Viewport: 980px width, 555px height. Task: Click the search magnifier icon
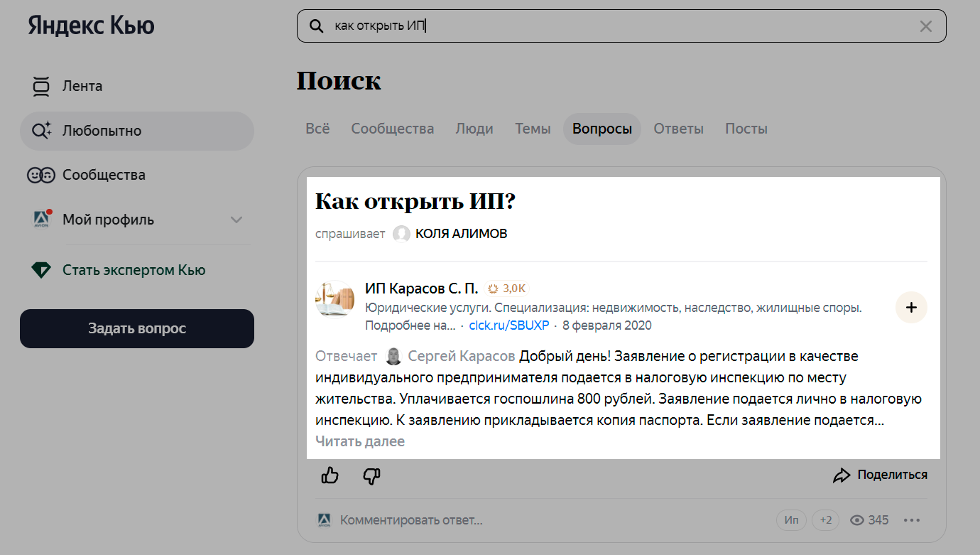[x=317, y=26]
